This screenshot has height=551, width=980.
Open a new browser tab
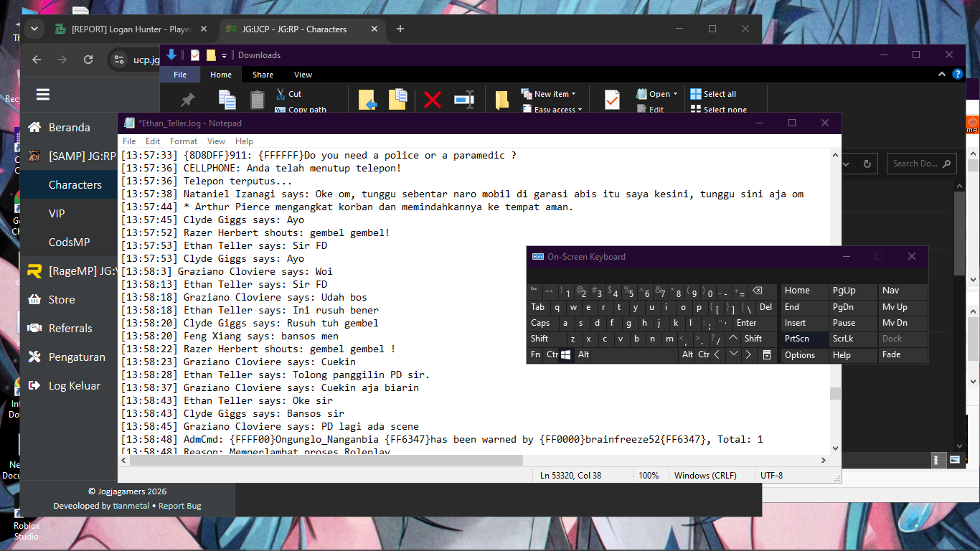[400, 29]
